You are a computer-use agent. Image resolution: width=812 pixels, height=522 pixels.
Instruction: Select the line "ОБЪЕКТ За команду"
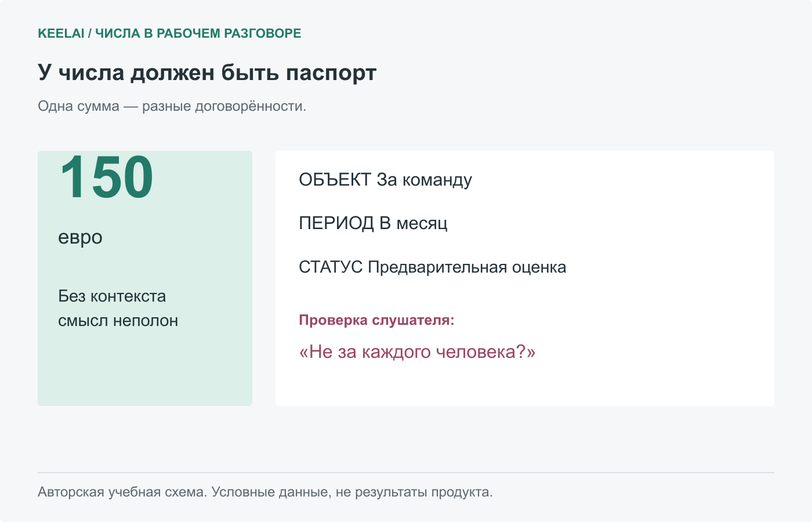click(385, 180)
